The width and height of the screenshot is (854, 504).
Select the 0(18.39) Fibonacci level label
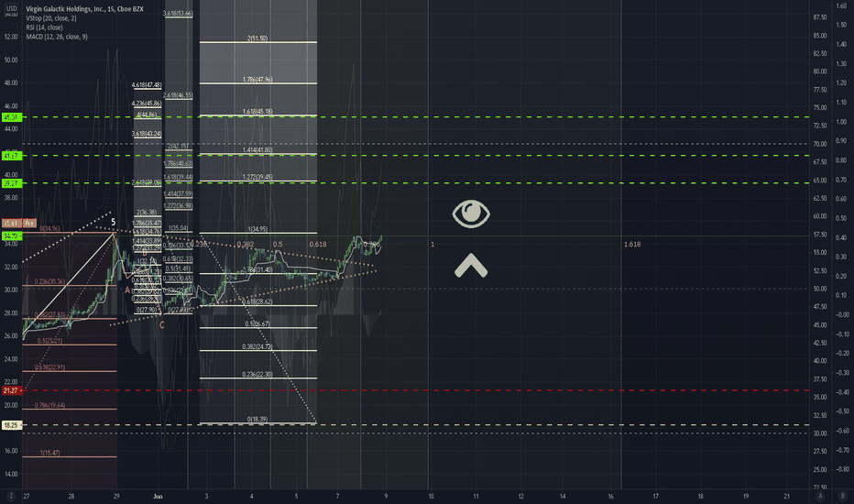(257, 420)
